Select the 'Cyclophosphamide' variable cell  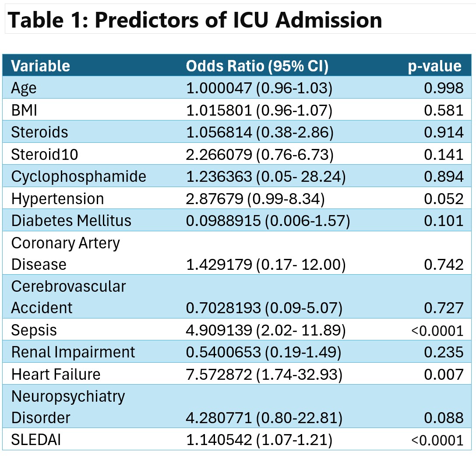79,176
